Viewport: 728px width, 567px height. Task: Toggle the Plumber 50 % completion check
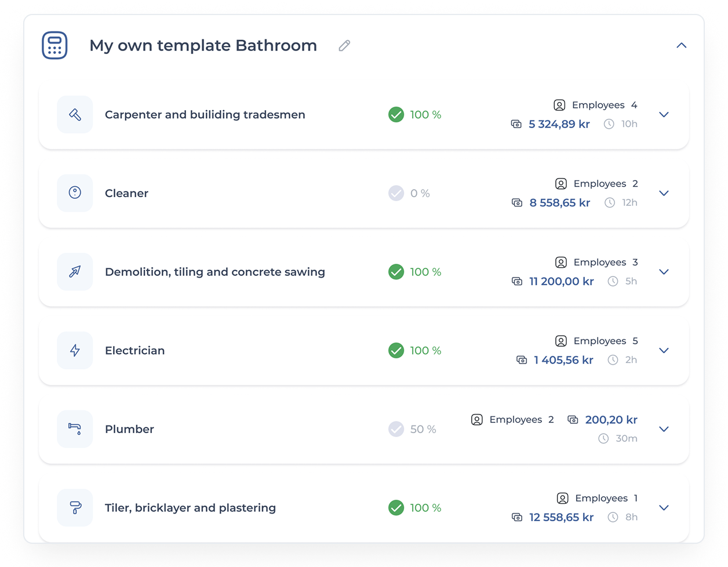(396, 429)
